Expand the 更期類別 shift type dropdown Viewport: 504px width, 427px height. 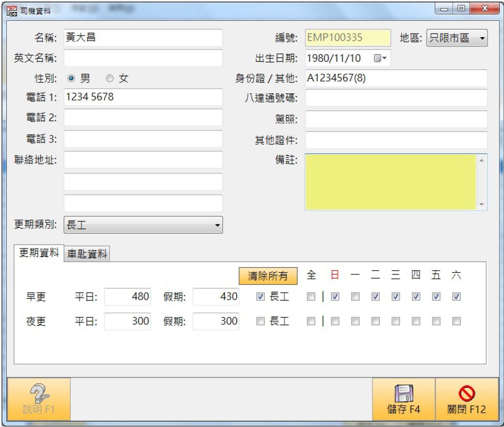pyautogui.click(x=143, y=224)
